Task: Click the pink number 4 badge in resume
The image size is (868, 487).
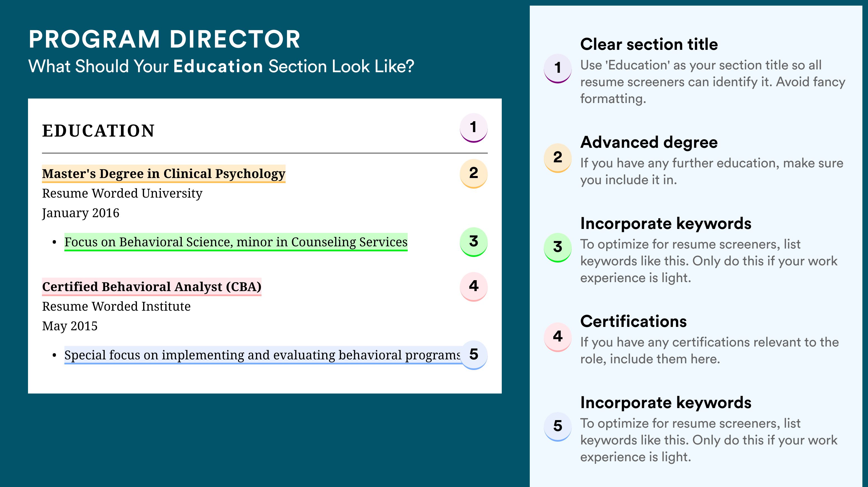Action: pyautogui.click(x=473, y=287)
